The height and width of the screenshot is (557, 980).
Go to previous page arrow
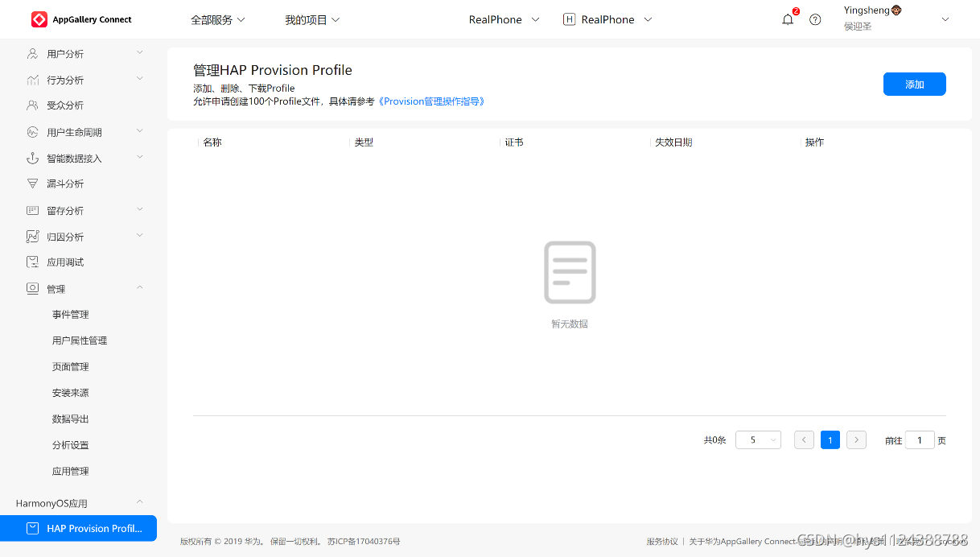pyautogui.click(x=804, y=439)
